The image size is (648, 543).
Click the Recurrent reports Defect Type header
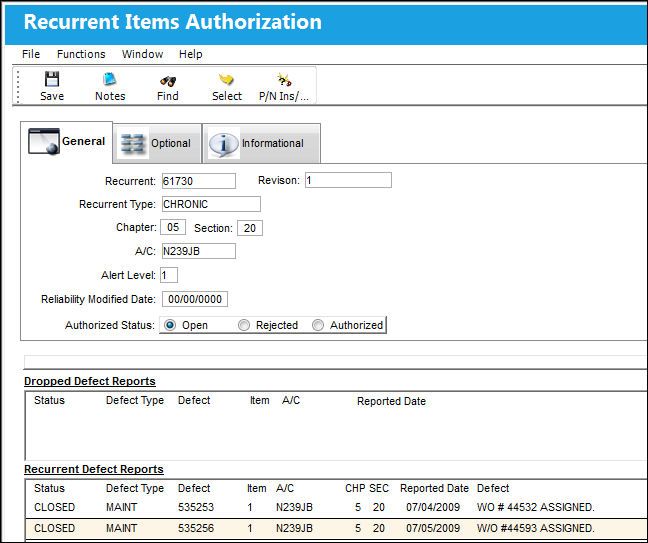coord(135,488)
